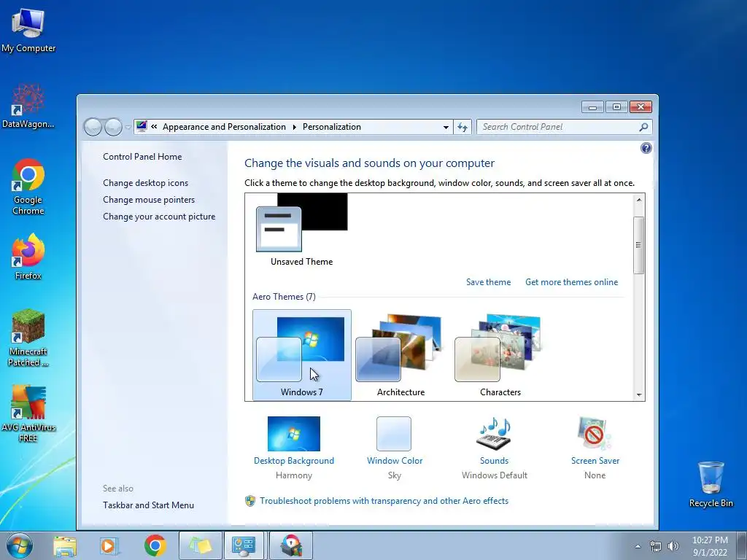747x560 pixels.
Task: Open Windows Explorer from the taskbar
Action: [65, 545]
